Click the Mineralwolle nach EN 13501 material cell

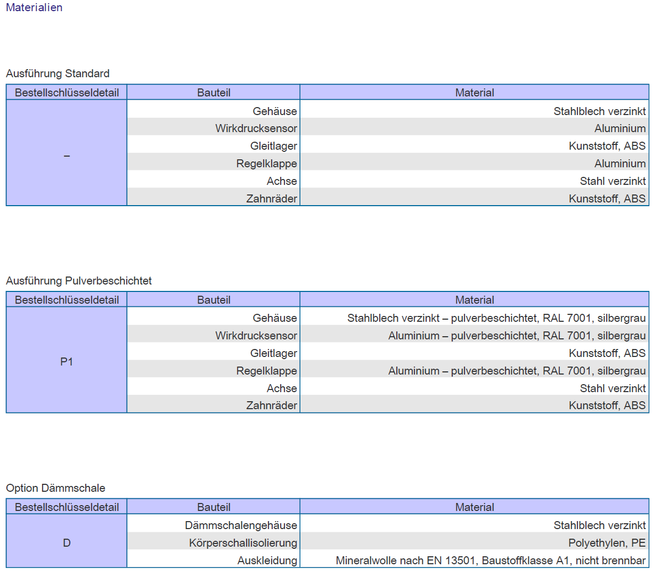click(x=490, y=561)
